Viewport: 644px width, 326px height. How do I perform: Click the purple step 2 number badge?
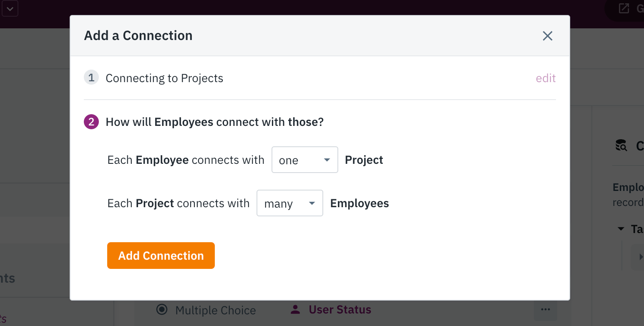(x=91, y=122)
